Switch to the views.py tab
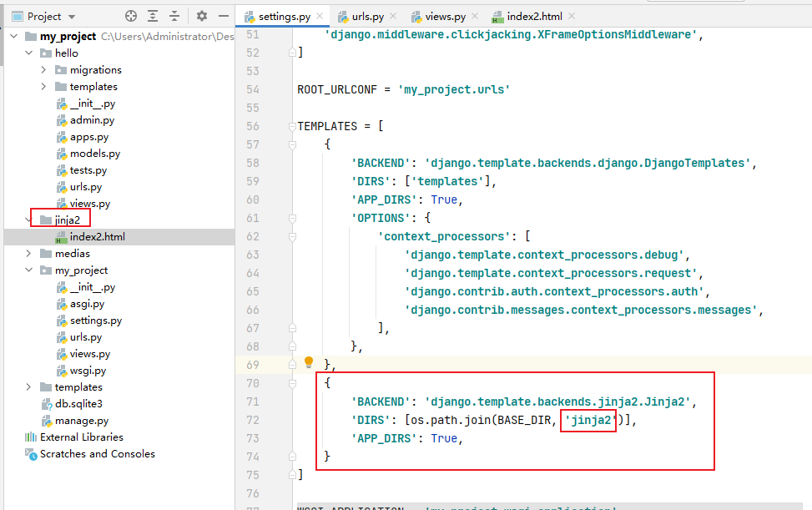Image resolution: width=812 pixels, height=510 pixels. click(446, 17)
